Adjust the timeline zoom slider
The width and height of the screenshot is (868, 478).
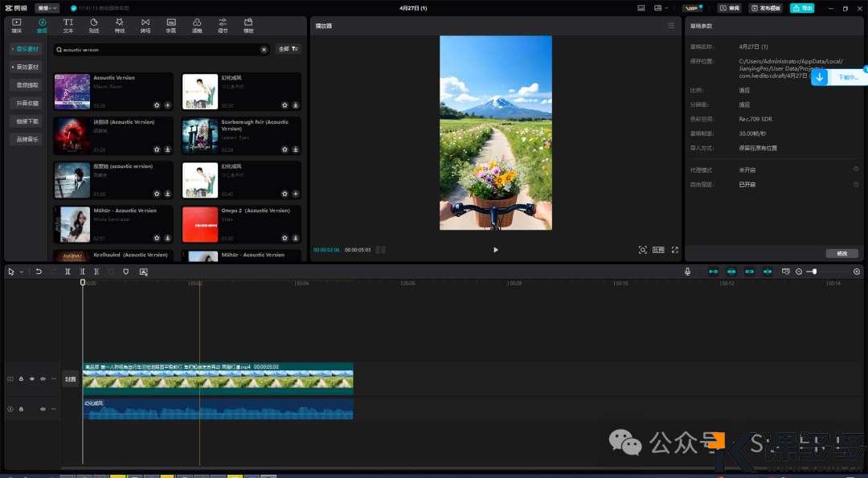[814, 272]
